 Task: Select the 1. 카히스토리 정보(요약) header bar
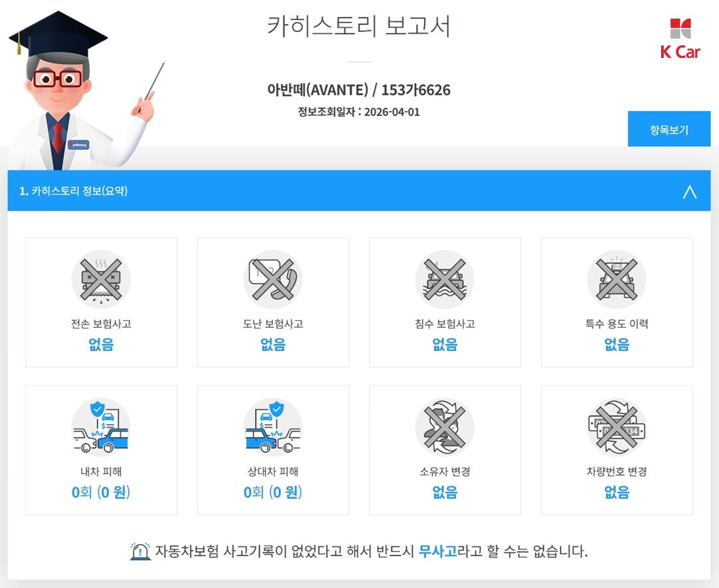tap(359, 191)
